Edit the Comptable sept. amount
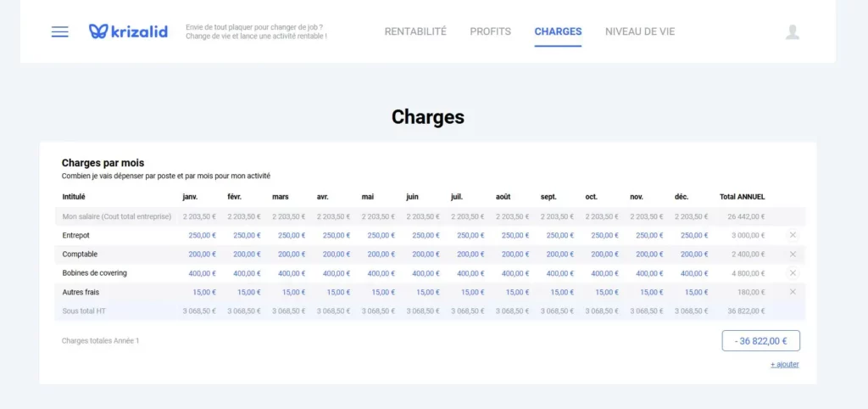Viewport: 868px width, 409px height. click(559, 255)
